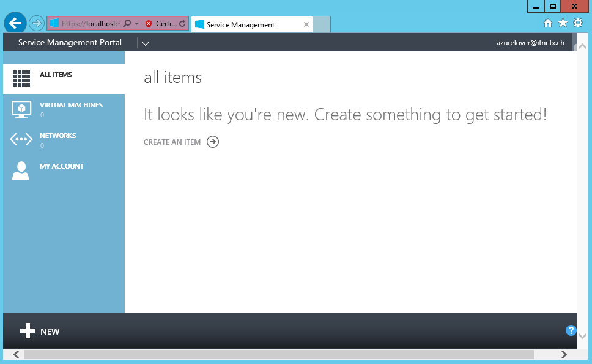
Task: View the Certificate error notice
Action: 161,24
